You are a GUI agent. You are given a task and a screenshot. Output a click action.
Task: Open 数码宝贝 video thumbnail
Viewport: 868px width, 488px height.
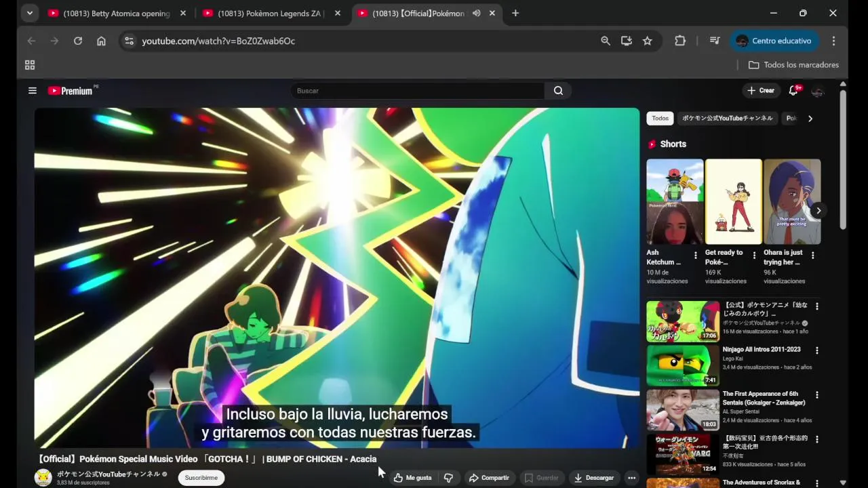(683, 454)
